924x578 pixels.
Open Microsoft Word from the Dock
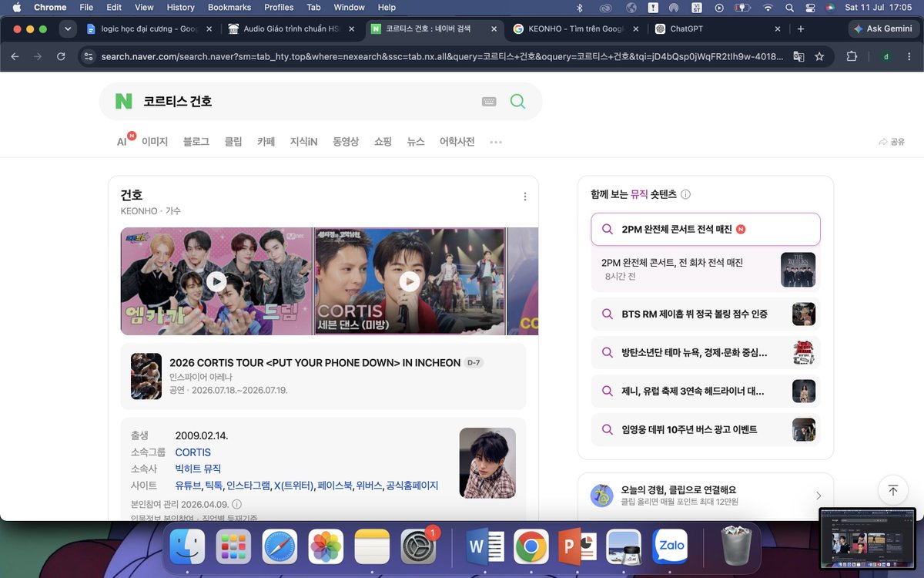485,546
